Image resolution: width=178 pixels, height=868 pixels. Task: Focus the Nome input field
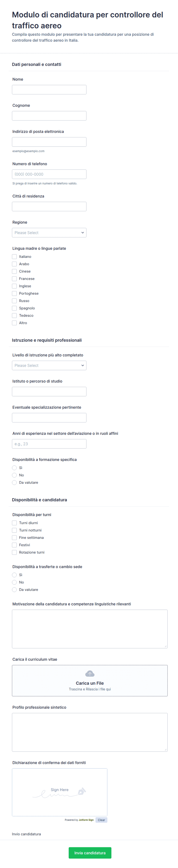[49, 90]
